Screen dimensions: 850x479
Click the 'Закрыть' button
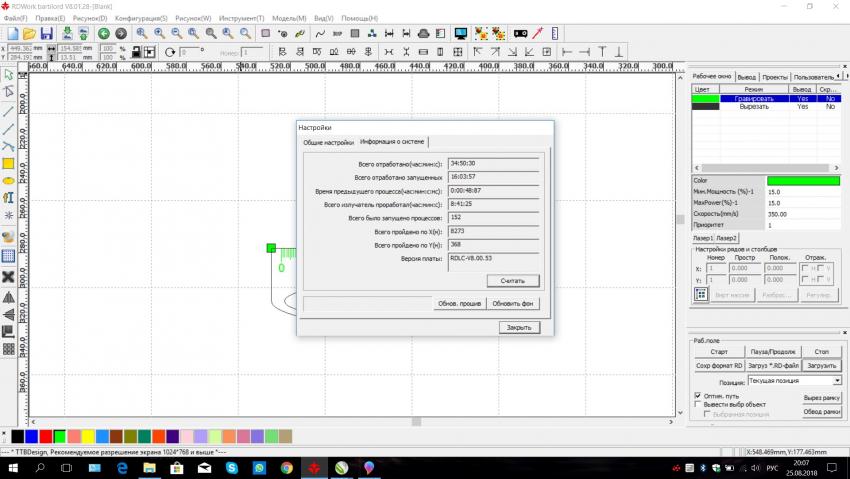pos(520,327)
